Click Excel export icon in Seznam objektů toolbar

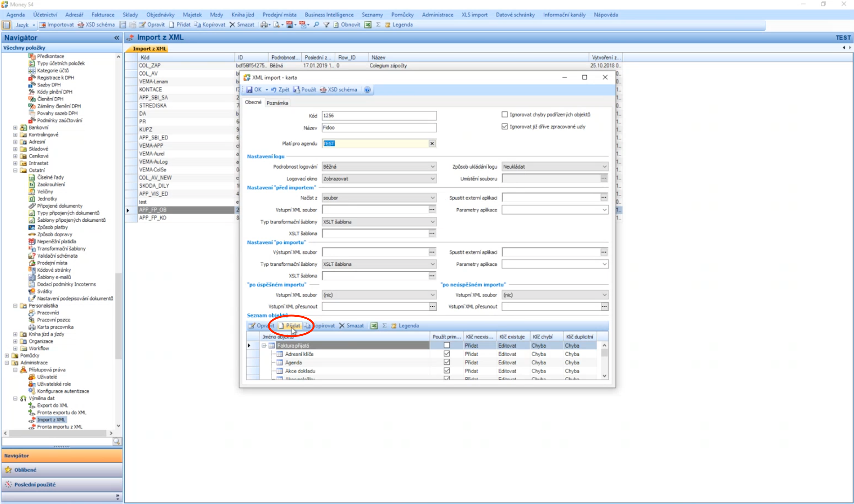click(374, 326)
